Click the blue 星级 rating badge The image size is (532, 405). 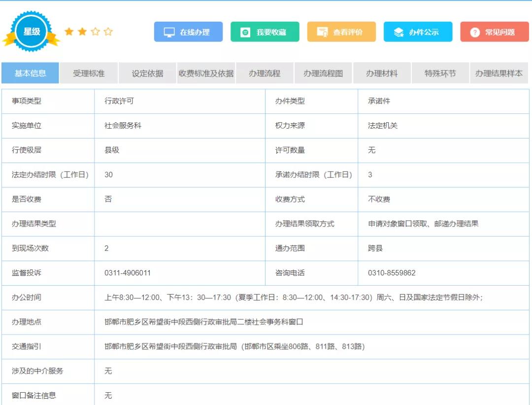tap(32, 32)
